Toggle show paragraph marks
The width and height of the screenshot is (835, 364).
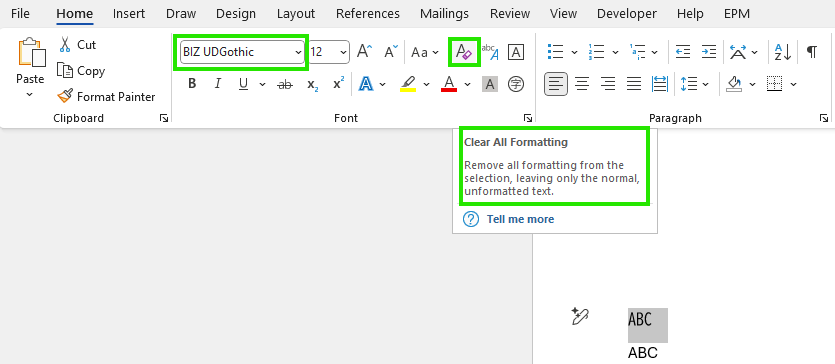point(812,52)
